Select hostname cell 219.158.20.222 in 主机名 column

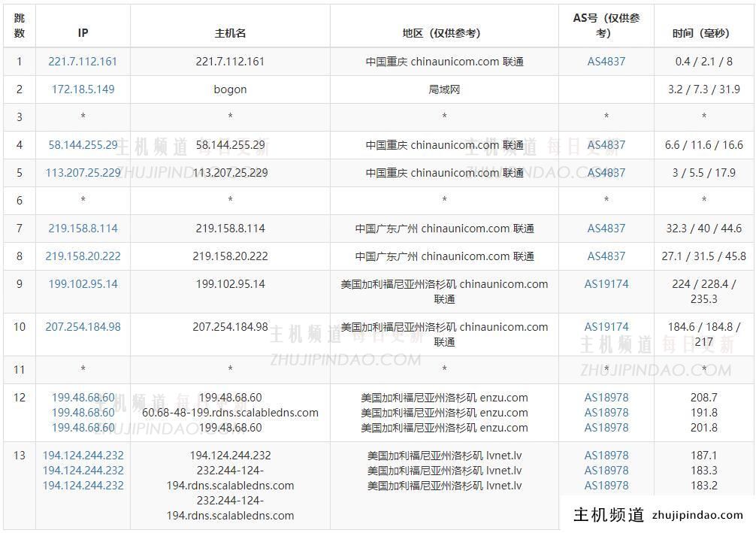[x=230, y=256]
